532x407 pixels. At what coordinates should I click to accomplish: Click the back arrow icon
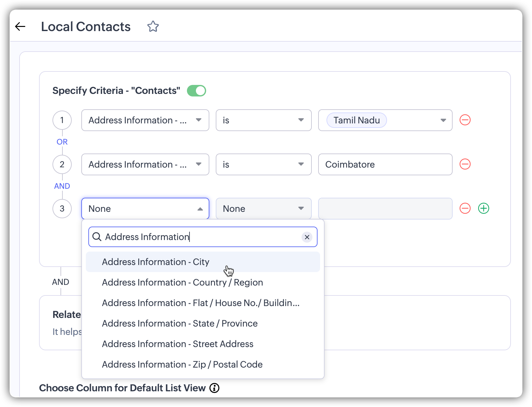tap(20, 27)
